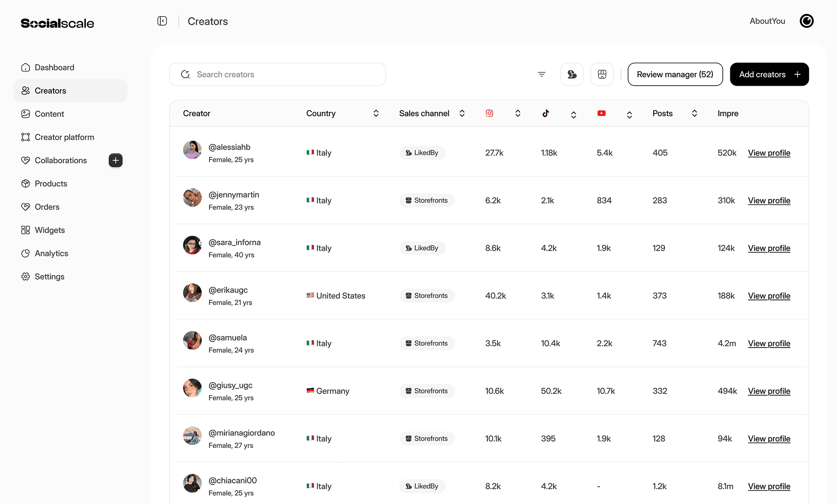Click the LikedBy channel icon button
837x504 pixels.
pyautogui.click(x=572, y=74)
